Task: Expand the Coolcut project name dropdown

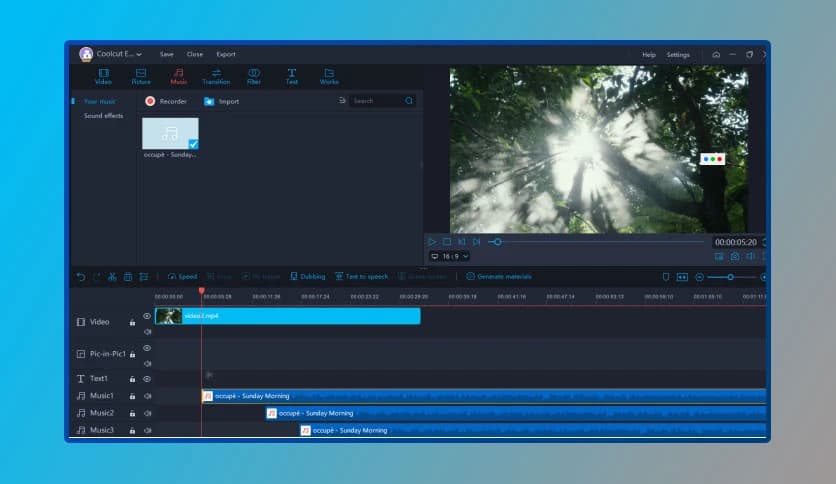Action: [139, 55]
